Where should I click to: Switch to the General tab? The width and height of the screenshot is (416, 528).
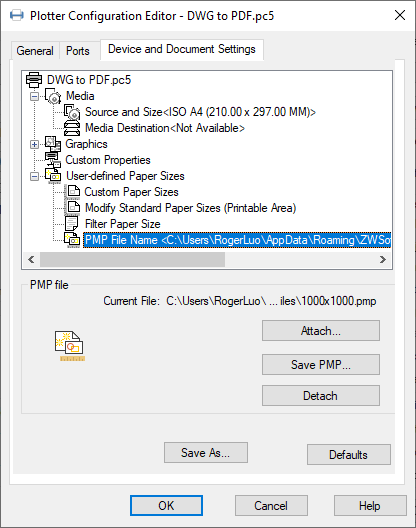coord(35,51)
